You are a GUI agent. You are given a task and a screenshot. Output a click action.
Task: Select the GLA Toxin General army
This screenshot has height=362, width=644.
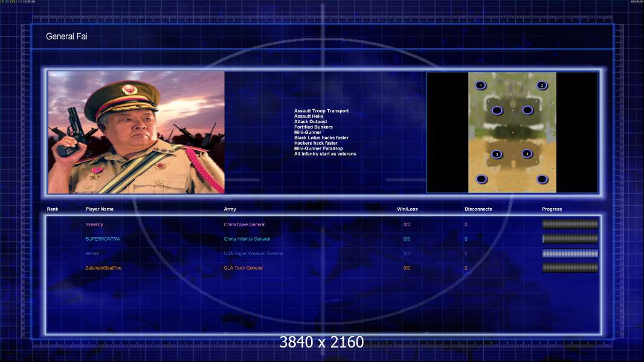point(243,268)
